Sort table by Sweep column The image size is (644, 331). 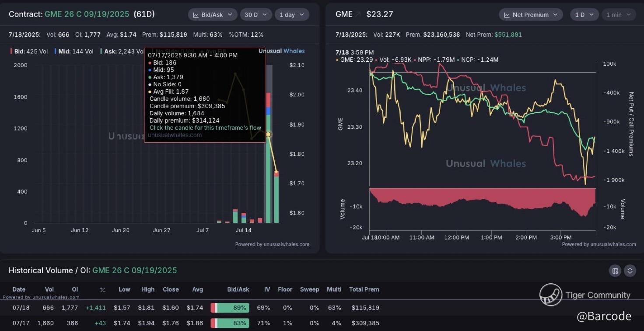click(310, 289)
